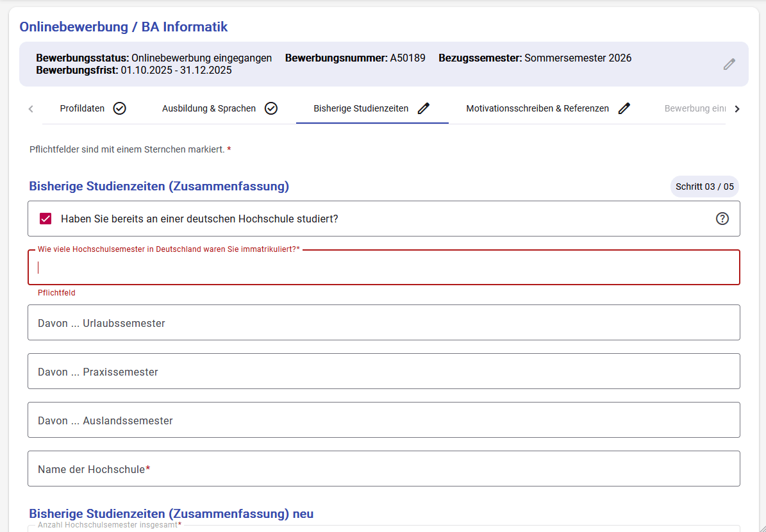Click the edit pencil in the status box
Screen dimensions: 766x532
[729, 64]
